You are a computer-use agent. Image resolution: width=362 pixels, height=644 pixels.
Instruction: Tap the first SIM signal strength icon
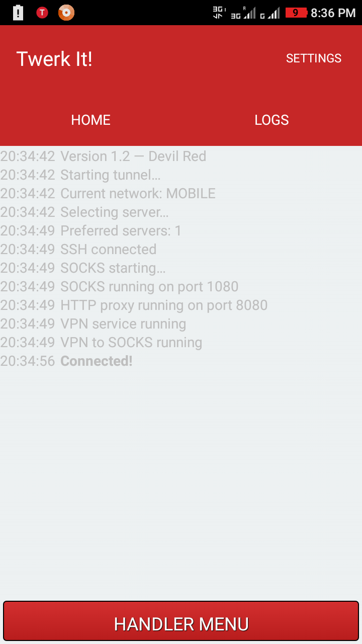click(x=243, y=13)
